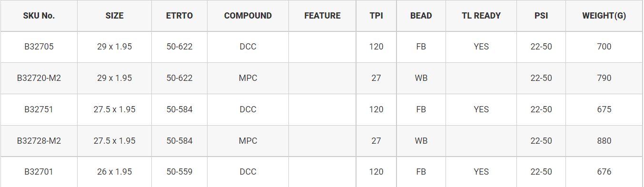Select the 26 x 1.95 size cell

114,172
